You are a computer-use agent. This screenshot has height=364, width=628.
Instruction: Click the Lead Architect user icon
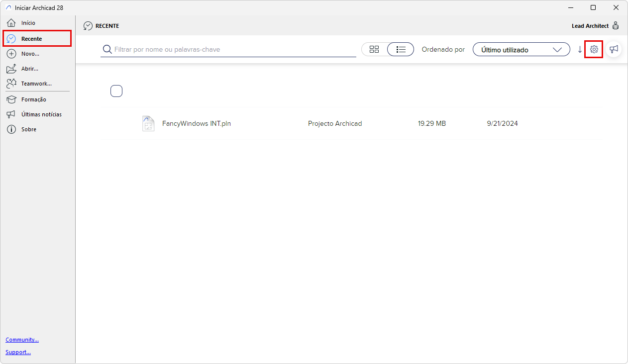coord(616,26)
